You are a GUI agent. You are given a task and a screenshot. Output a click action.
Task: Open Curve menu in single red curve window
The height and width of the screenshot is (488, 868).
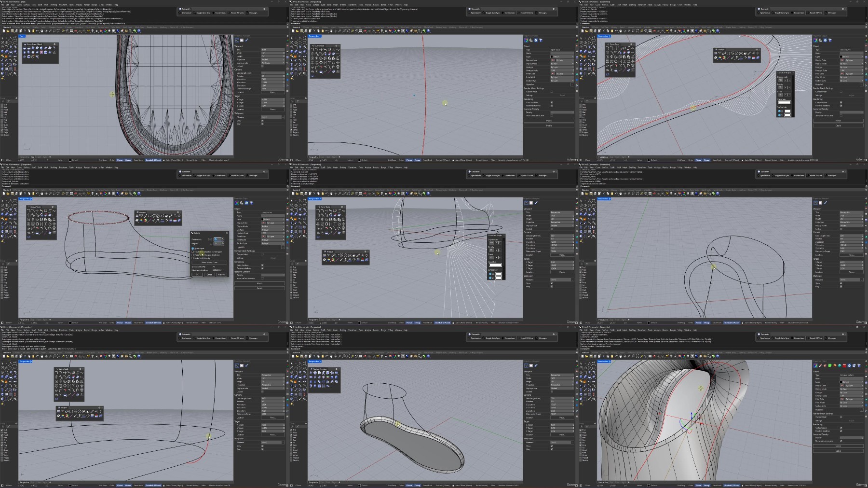coord(309,5)
